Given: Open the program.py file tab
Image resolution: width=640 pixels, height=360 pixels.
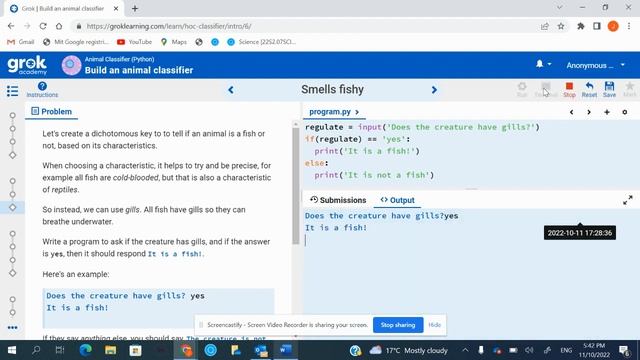Looking at the screenshot, I should tap(334, 111).
